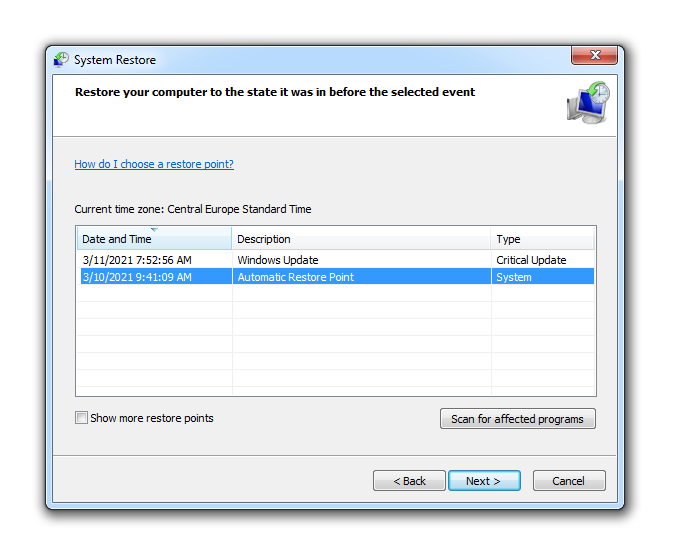Proceed with the Next button
680x560 pixels.
point(484,481)
